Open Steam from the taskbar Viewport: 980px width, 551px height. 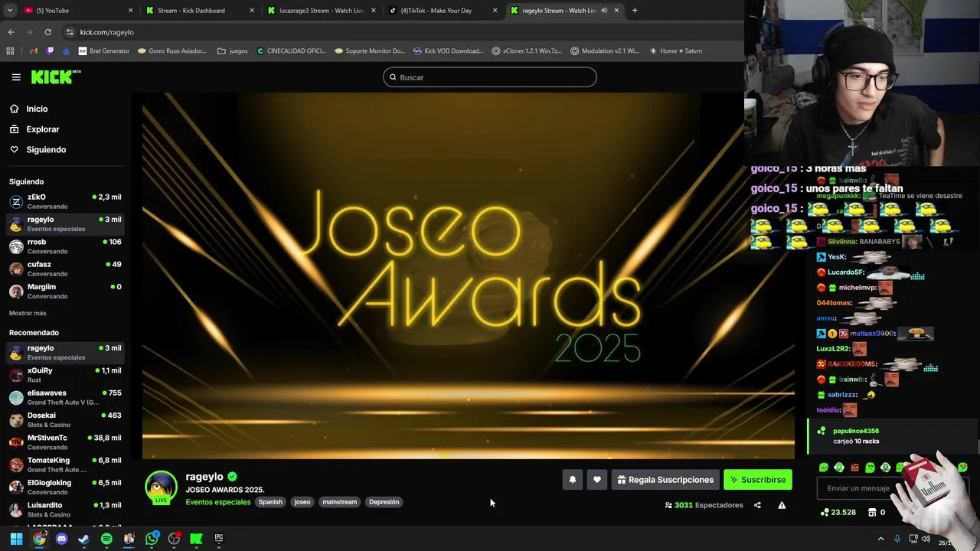pyautogui.click(x=84, y=539)
